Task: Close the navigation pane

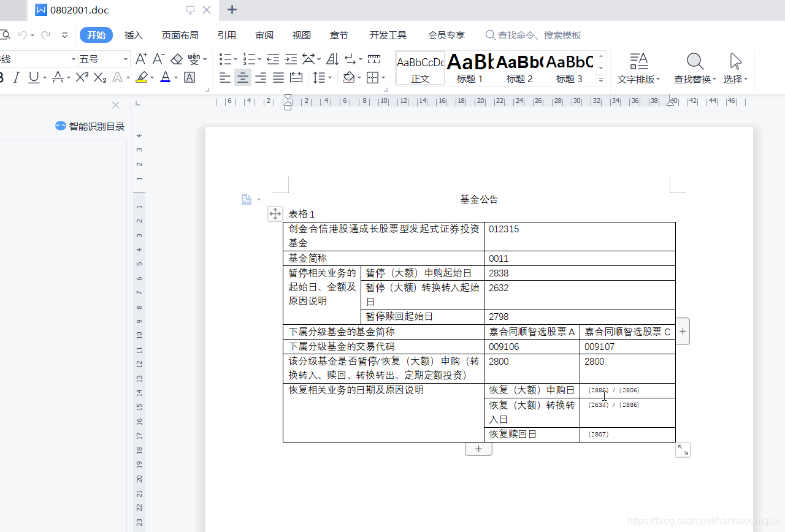Action: [x=115, y=105]
